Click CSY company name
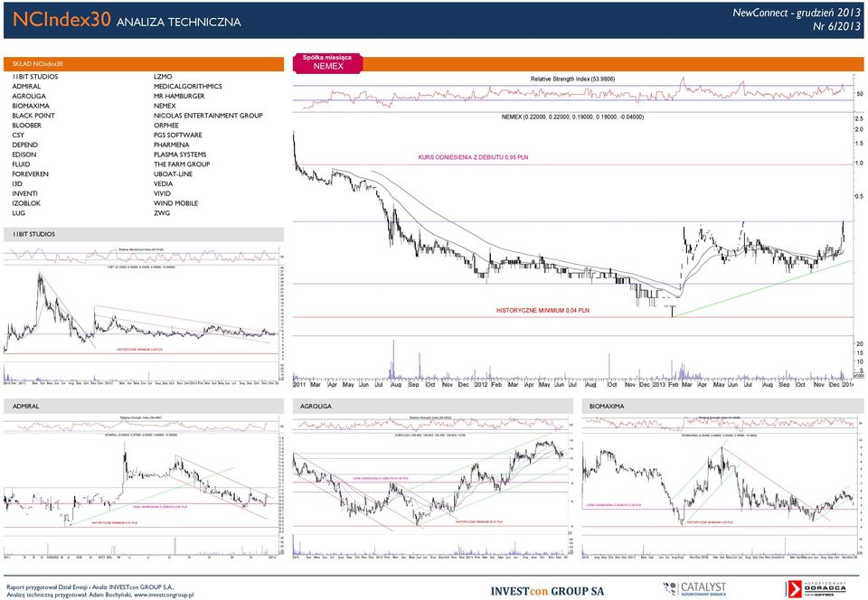 tap(18, 135)
